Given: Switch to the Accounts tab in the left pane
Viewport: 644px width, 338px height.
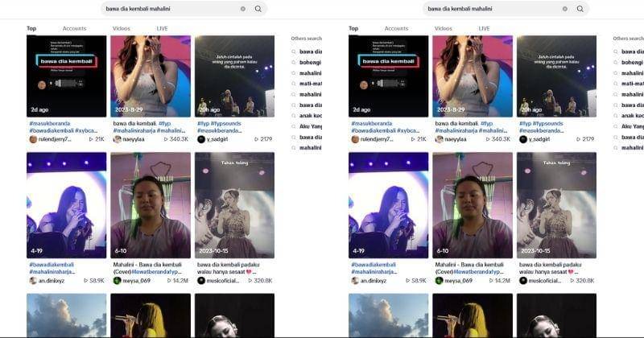Looking at the screenshot, I should coord(74,28).
